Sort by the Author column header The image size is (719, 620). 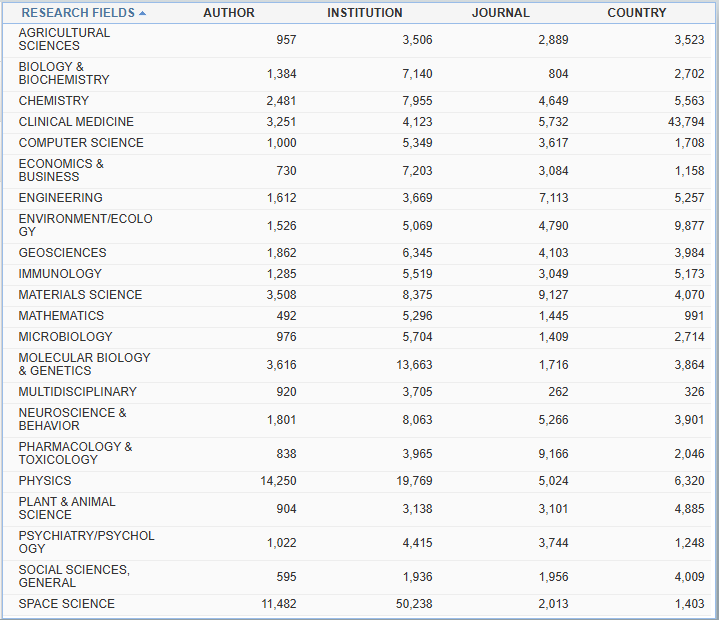coord(229,13)
